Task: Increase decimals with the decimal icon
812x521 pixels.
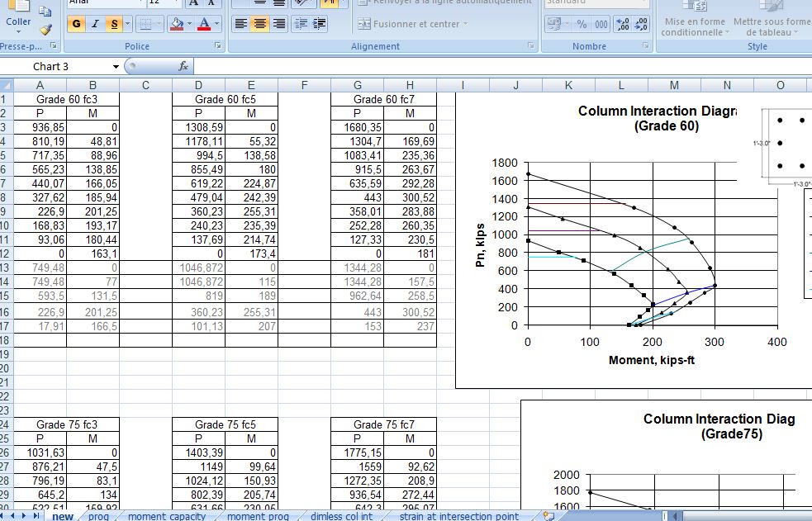Action: coord(623,22)
